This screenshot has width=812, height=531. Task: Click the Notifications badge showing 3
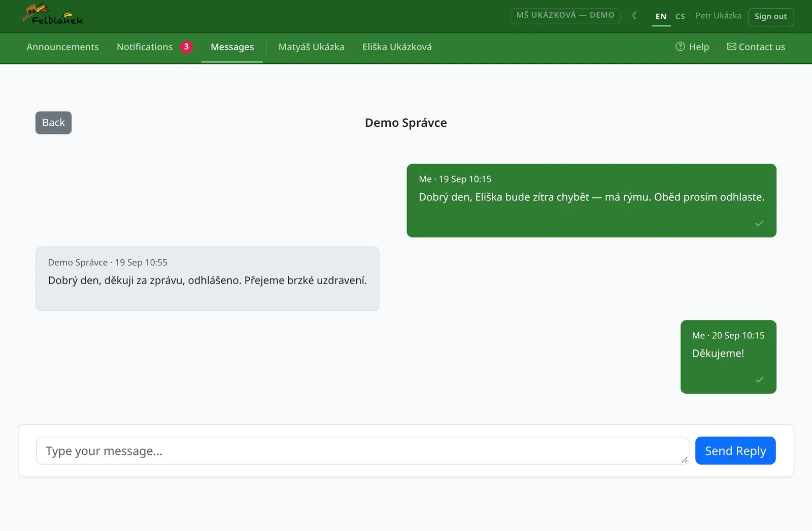(x=186, y=47)
